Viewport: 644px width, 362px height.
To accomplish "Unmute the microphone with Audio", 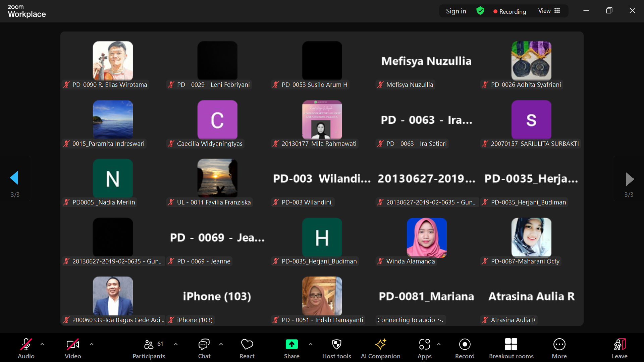I will coord(26,348).
